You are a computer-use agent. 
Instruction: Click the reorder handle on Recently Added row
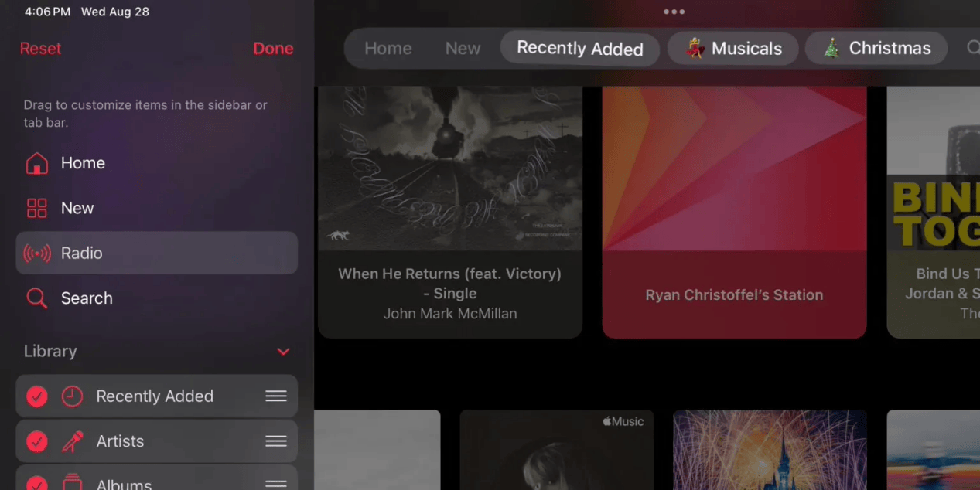tap(276, 396)
